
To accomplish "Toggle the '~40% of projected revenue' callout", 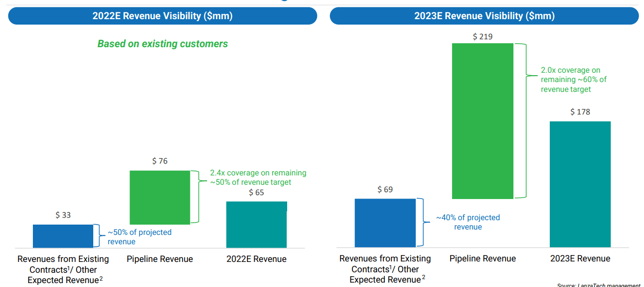I will coord(468,222).
